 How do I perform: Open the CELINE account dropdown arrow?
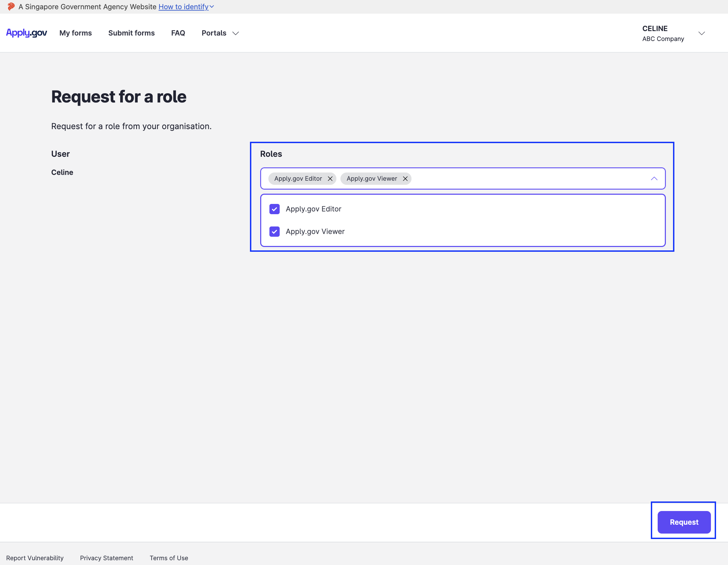pyautogui.click(x=702, y=33)
